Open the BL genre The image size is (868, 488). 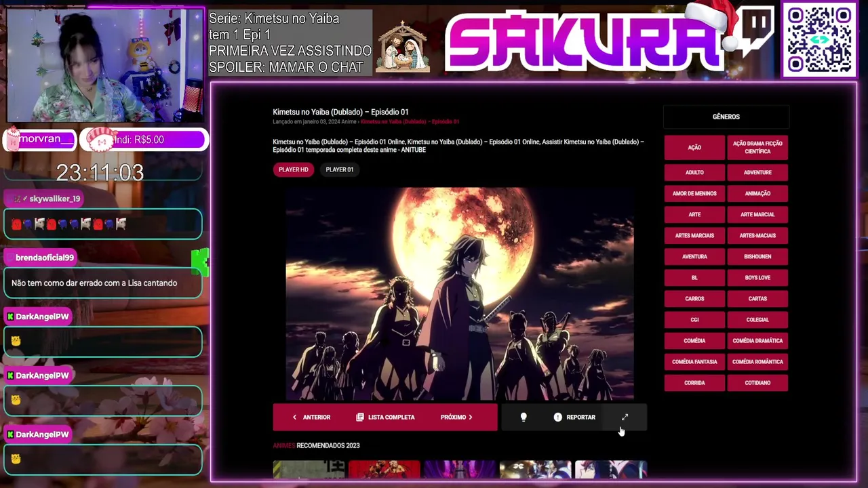click(694, 278)
